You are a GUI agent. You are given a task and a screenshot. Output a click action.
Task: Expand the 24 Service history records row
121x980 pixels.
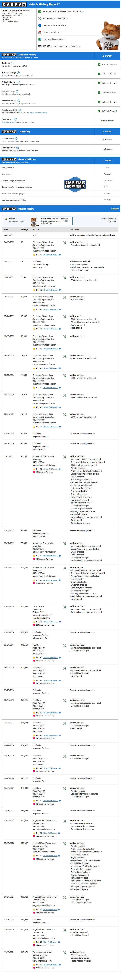[x=55, y=18]
